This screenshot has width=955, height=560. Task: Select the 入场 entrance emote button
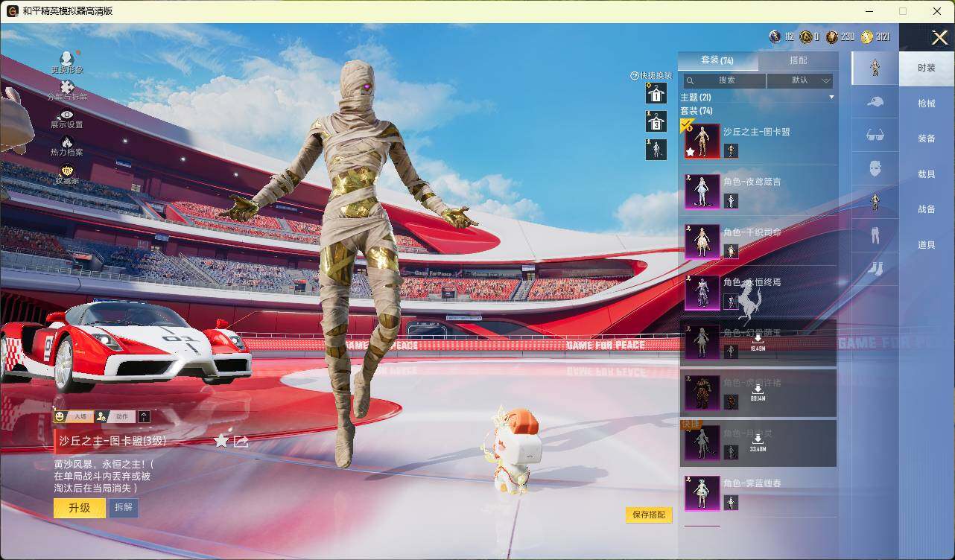[73, 417]
